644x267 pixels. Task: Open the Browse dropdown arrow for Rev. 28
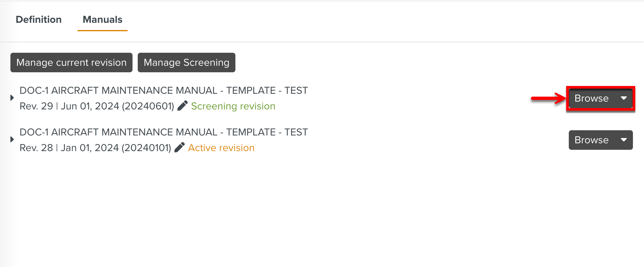pos(624,140)
